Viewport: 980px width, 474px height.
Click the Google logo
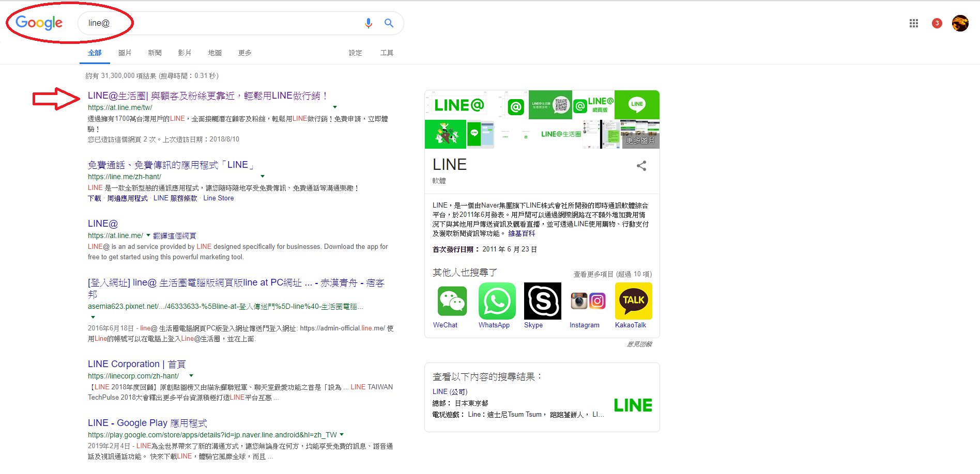point(39,23)
